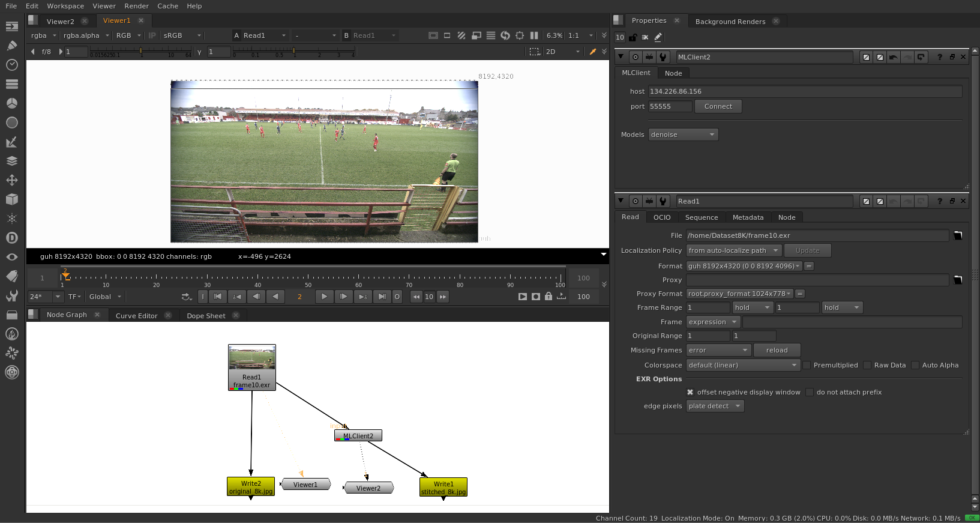Click the 3D cube icon in left toolbar
The image size is (980, 523).
point(11,199)
